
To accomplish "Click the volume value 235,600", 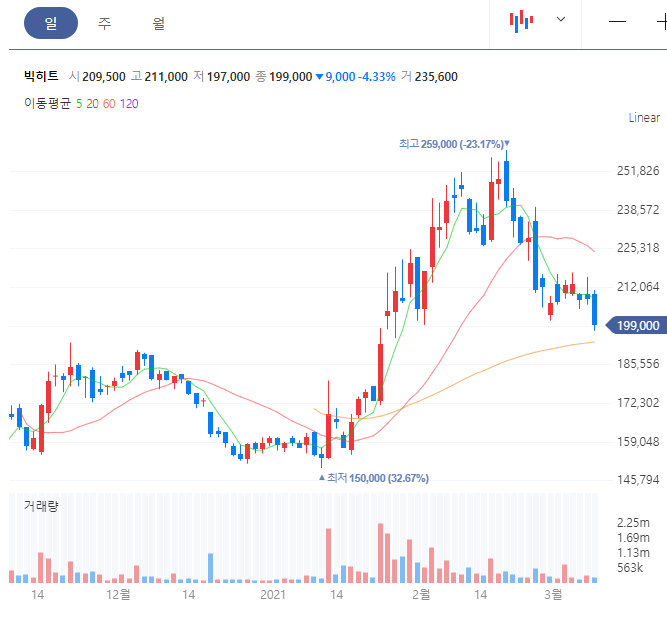I will (436, 77).
